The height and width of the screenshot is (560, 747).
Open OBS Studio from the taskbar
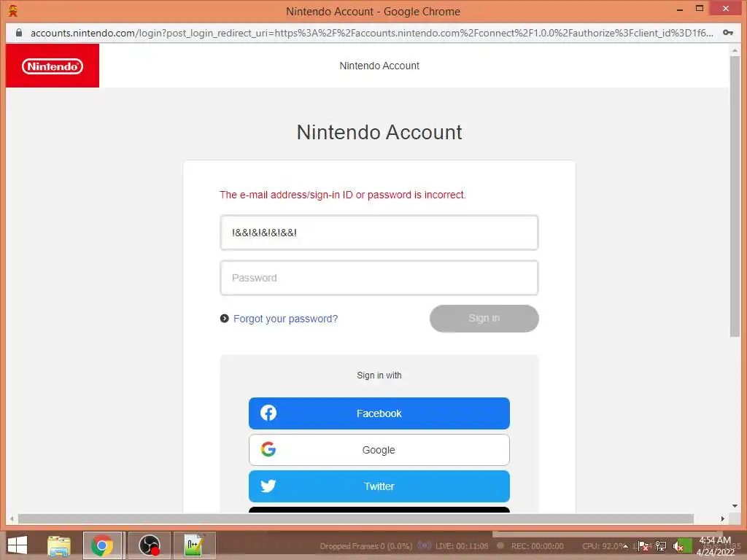click(149, 545)
